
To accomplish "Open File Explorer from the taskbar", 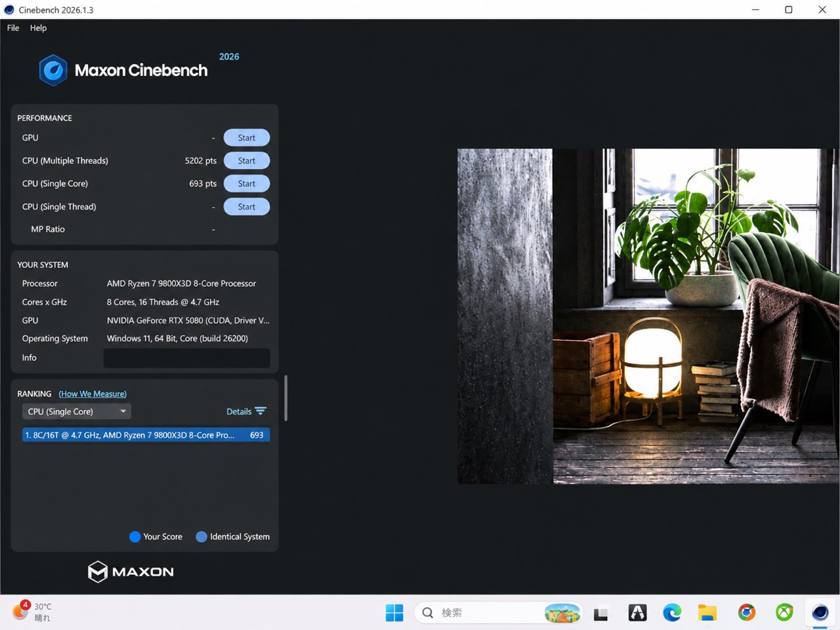I will tap(707, 613).
